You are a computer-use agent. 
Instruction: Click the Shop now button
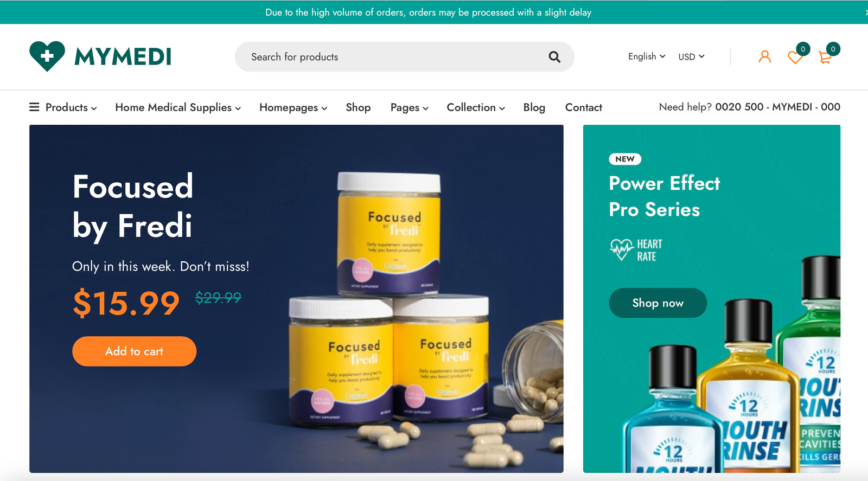click(x=658, y=303)
